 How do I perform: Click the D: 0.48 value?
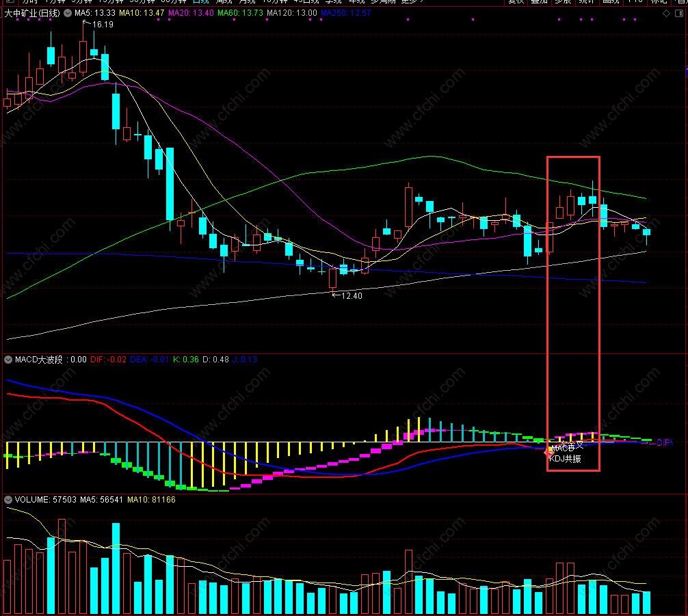215,360
